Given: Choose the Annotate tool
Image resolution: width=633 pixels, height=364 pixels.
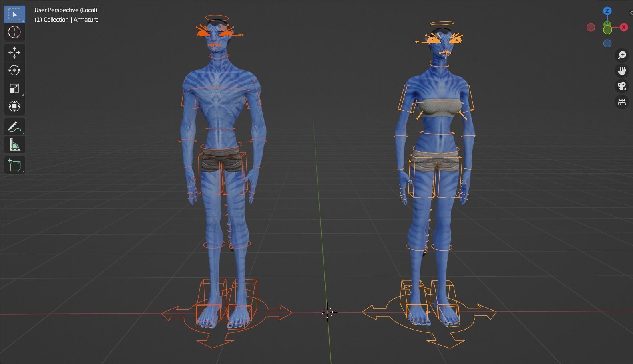Looking at the screenshot, I should (14, 127).
